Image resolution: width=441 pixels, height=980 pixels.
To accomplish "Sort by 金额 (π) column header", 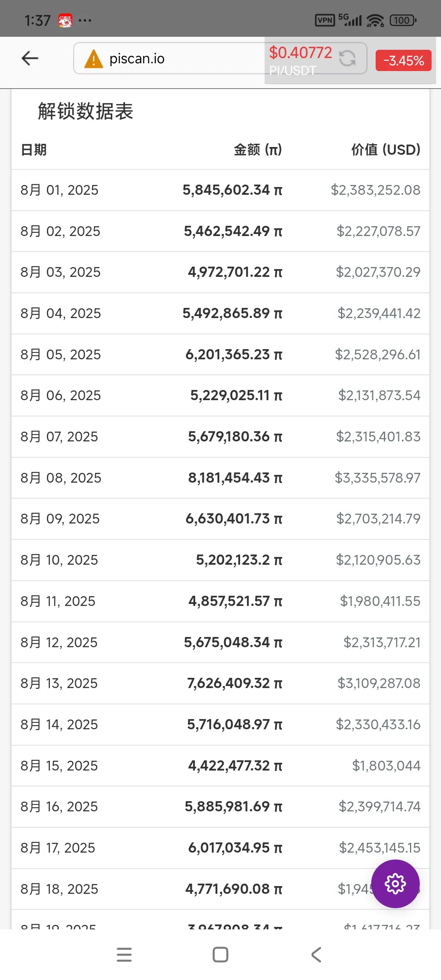I will coord(258,150).
